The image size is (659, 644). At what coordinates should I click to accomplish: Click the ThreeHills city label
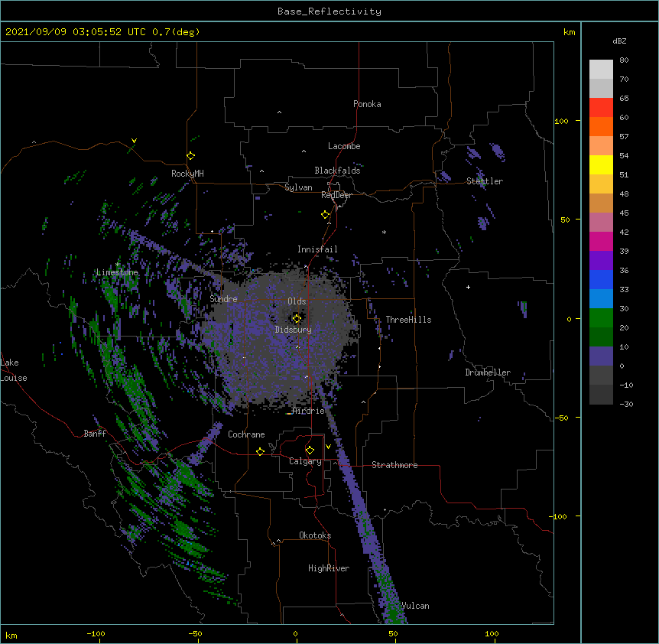click(408, 320)
